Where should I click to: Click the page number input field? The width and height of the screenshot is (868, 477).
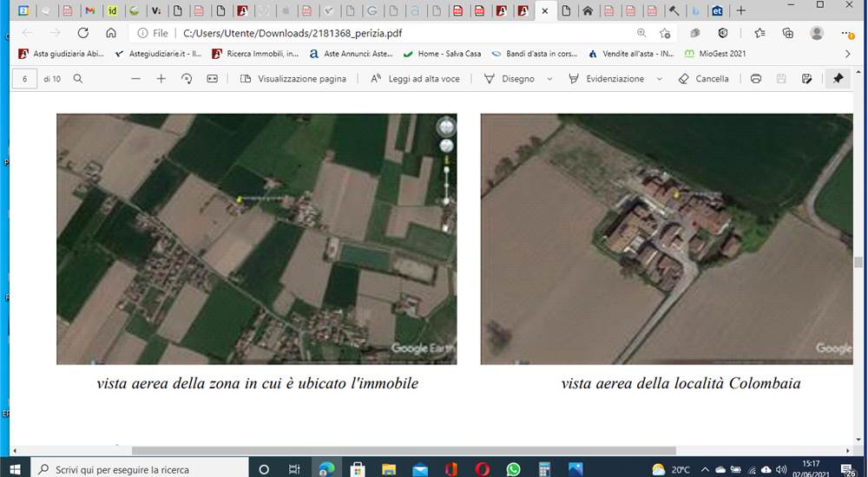click(24, 79)
